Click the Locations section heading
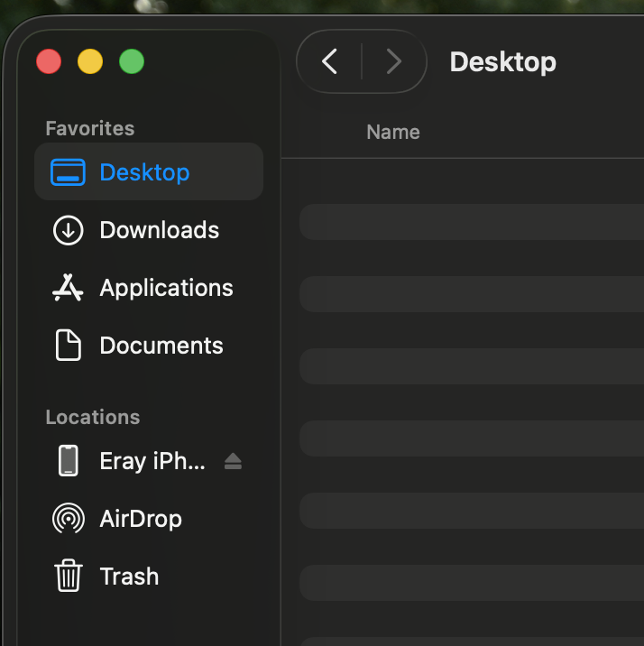This screenshot has width=644, height=646. click(93, 417)
